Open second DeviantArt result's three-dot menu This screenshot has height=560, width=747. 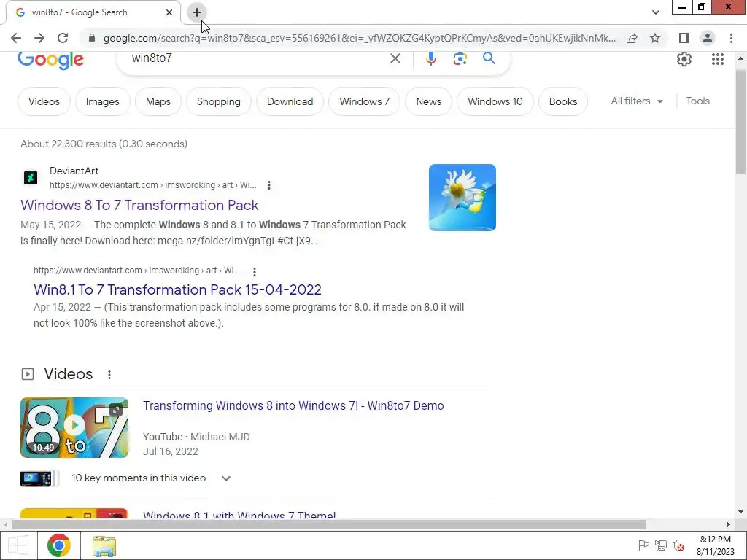click(x=255, y=271)
